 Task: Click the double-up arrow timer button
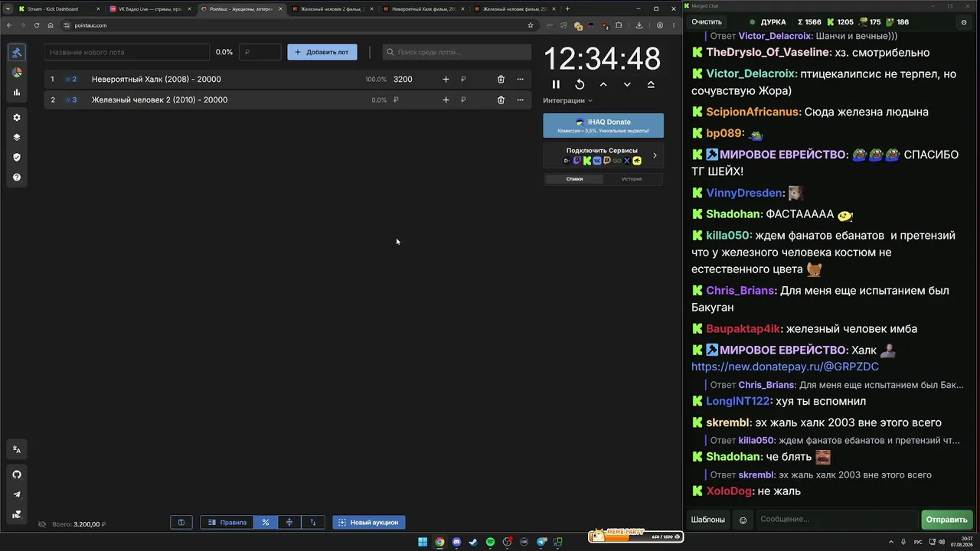pos(651,85)
